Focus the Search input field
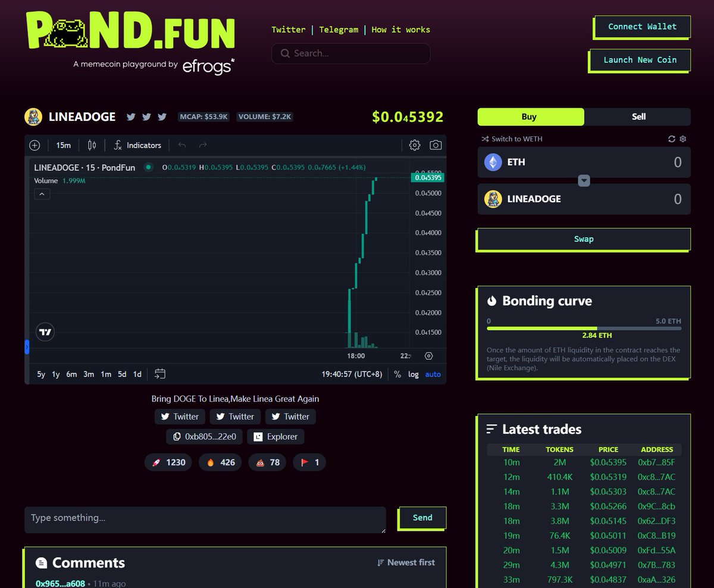This screenshot has height=588, width=714. coord(350,54)
